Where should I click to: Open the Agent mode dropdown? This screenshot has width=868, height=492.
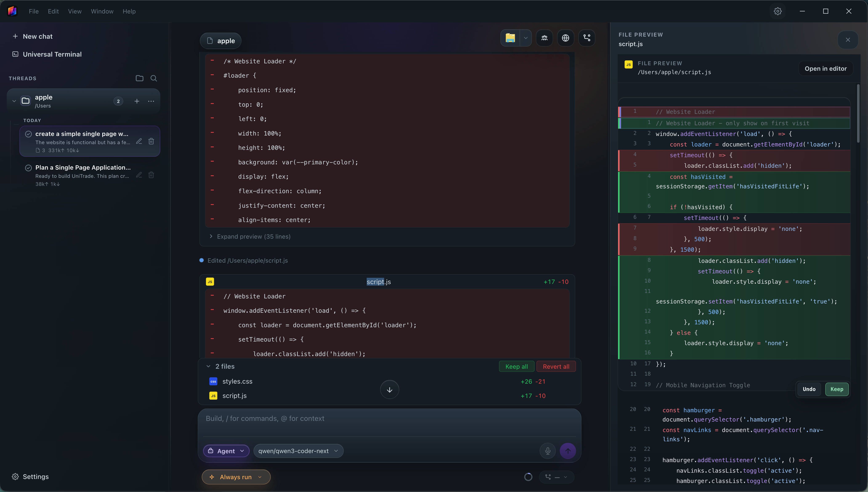pyautogui.click(x=226, y=451)
